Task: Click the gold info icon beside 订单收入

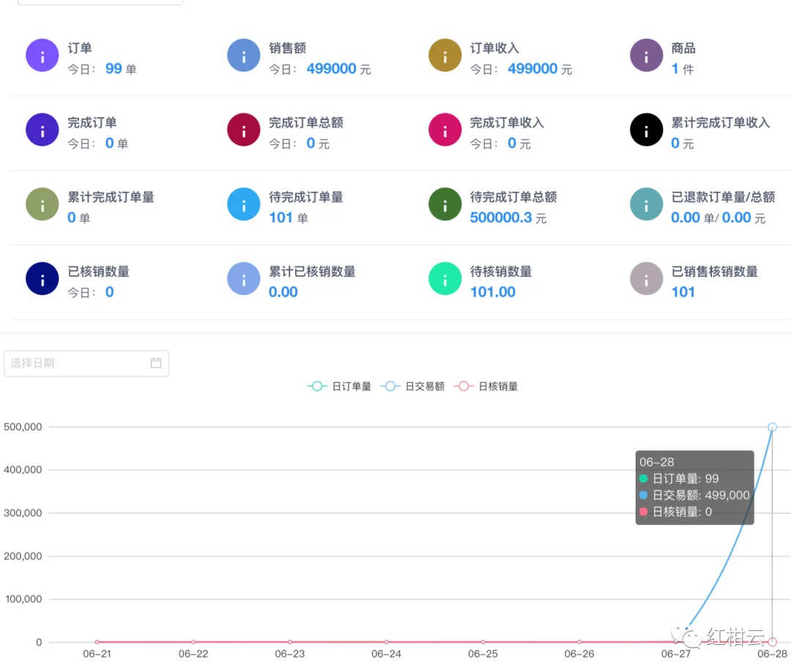Action: coord(445,56)
